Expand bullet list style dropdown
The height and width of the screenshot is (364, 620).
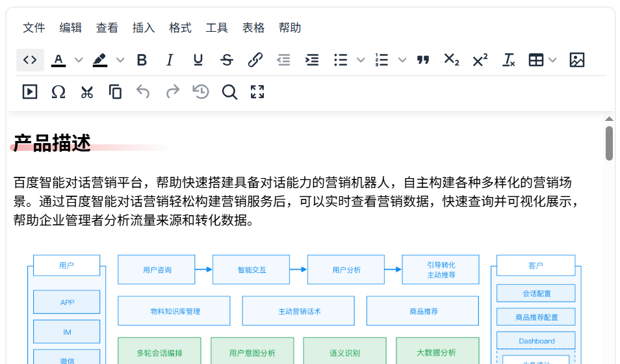pos(361,60)
